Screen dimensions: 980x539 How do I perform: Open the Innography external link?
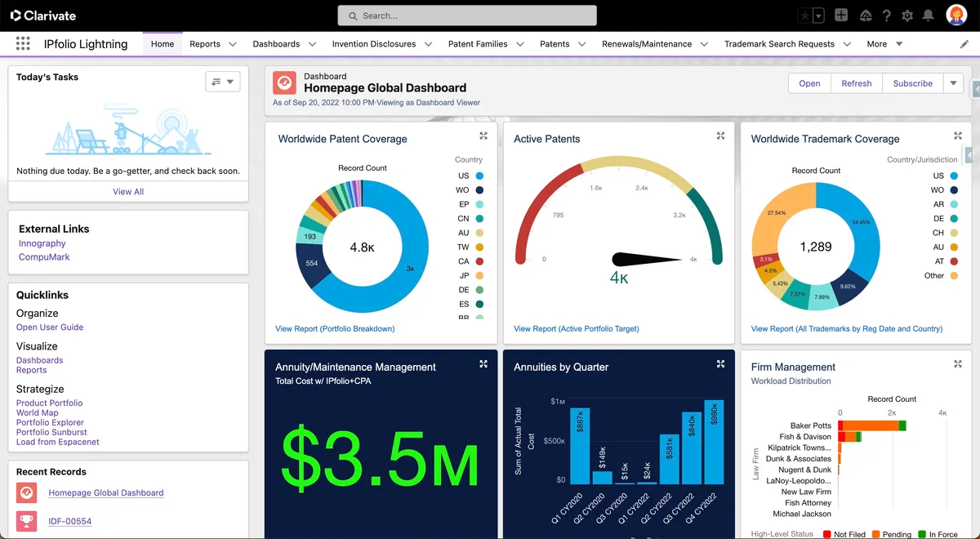(42, 243)
